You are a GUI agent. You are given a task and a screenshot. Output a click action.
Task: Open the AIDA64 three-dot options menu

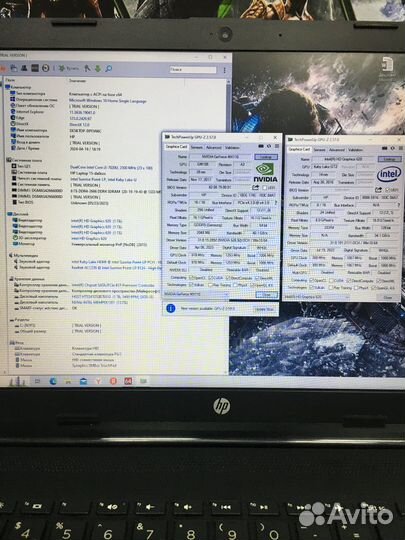pos(225,70)
